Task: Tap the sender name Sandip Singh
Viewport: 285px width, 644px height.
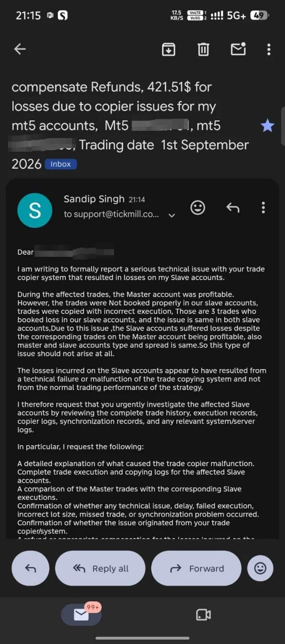Action: pyautogui.click(x=94, y=199)
